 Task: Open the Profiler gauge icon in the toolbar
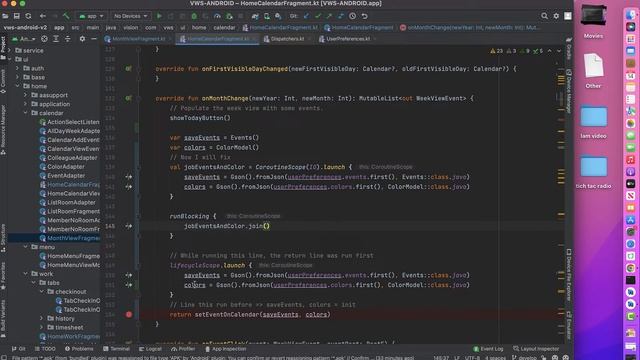pyautogui.click(x=218, y=16)
